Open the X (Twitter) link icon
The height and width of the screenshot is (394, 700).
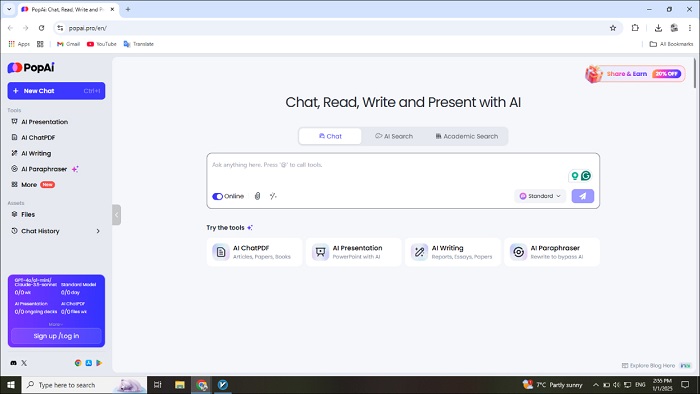[24, 363]
